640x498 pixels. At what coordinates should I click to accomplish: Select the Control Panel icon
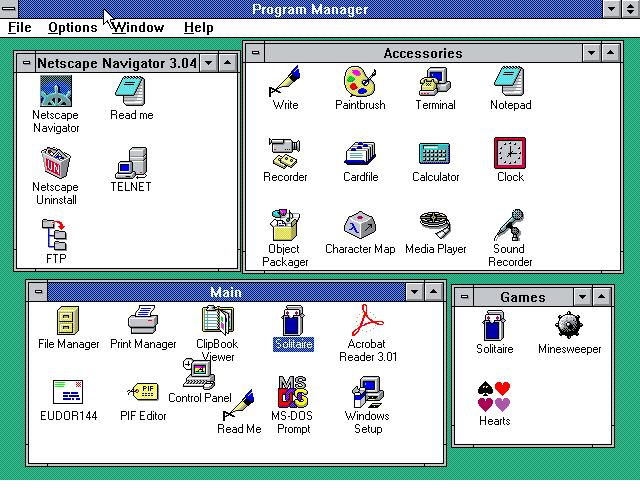199,375
